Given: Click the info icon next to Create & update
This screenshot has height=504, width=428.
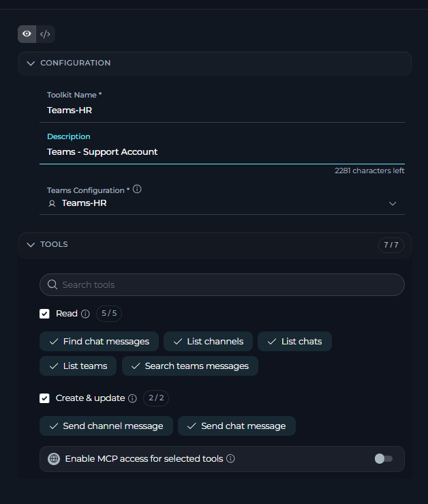Looking at the screenshot, I should click(x=132, y=398).
